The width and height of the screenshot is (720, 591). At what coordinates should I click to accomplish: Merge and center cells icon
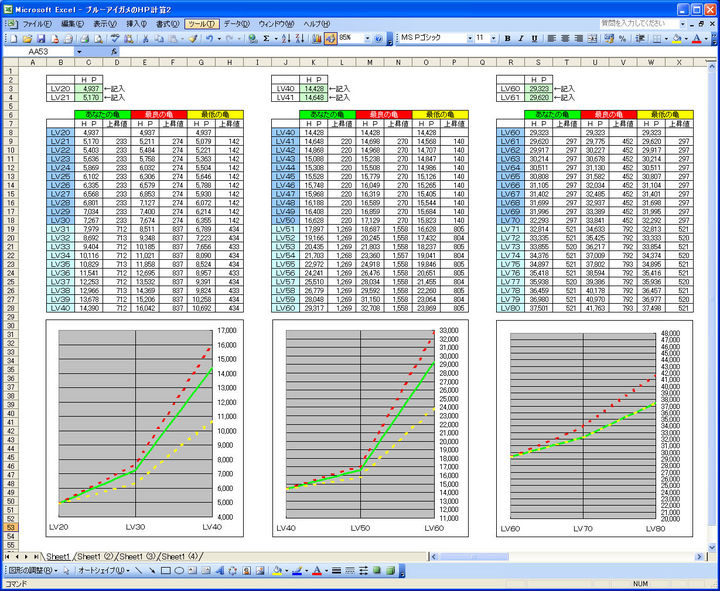593,39
